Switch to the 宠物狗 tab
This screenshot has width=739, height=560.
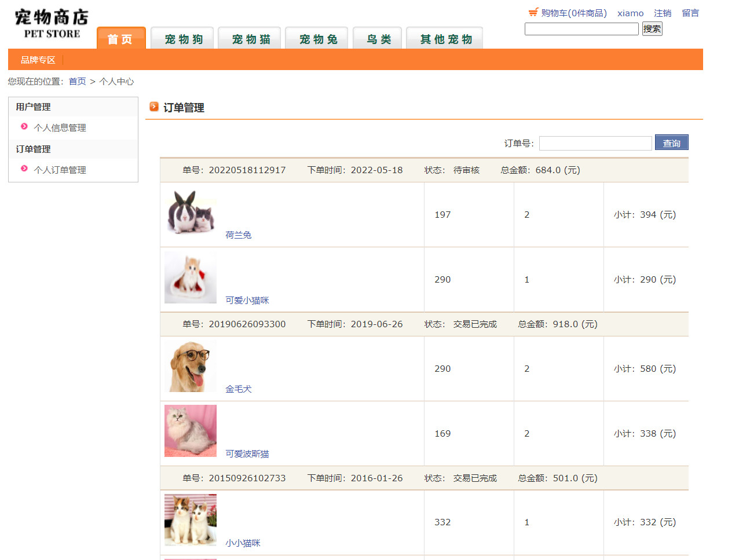pyautogui.click(x=182, y=37)
